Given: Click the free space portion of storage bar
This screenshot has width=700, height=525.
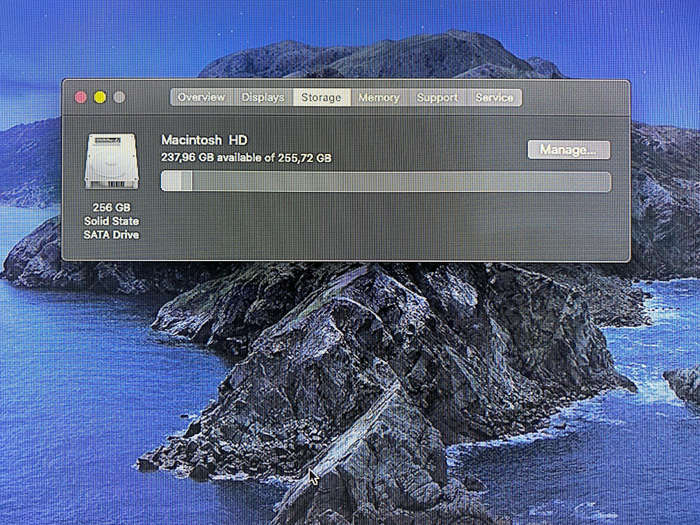Looking at the screenshot, I should click(401, 182).
